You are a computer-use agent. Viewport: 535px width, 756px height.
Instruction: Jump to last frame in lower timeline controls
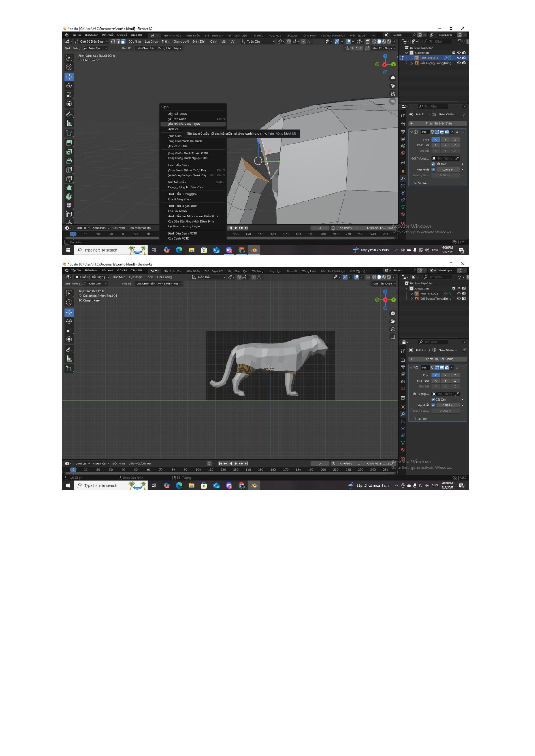tap(246, 463)
